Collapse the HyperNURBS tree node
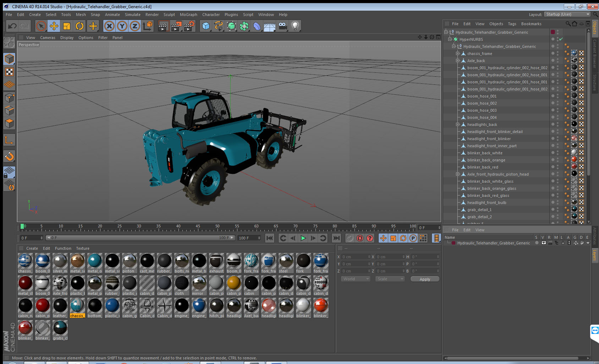The height and width of the screenshot is (364, 599). (x=450, y=39)
